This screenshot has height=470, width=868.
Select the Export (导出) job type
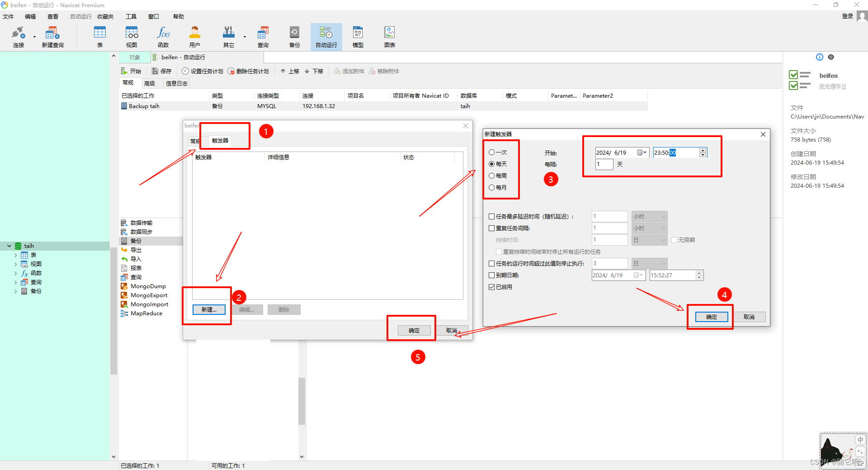[131, 250]
